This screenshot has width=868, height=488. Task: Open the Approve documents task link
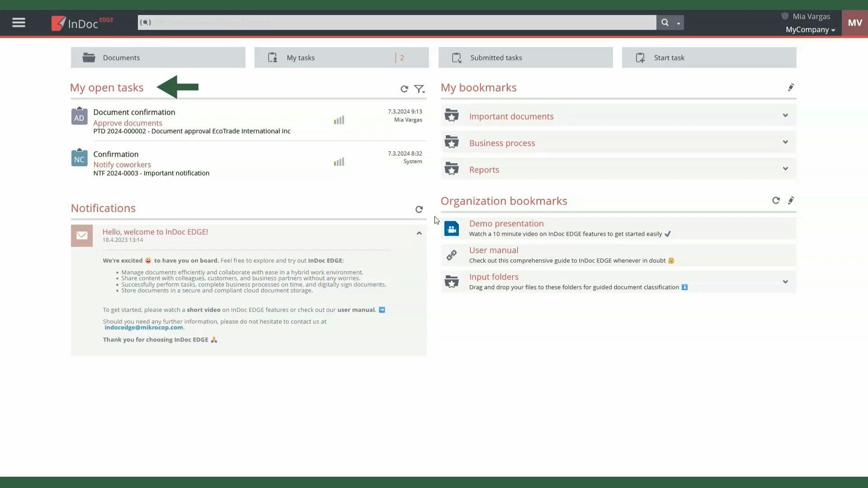[127, 123]
